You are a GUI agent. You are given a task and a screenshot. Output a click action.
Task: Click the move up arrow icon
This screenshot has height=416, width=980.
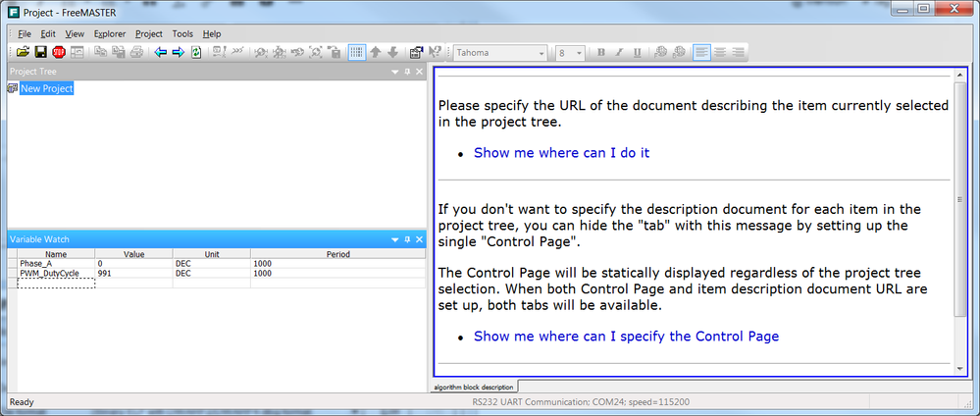(375, 53)
